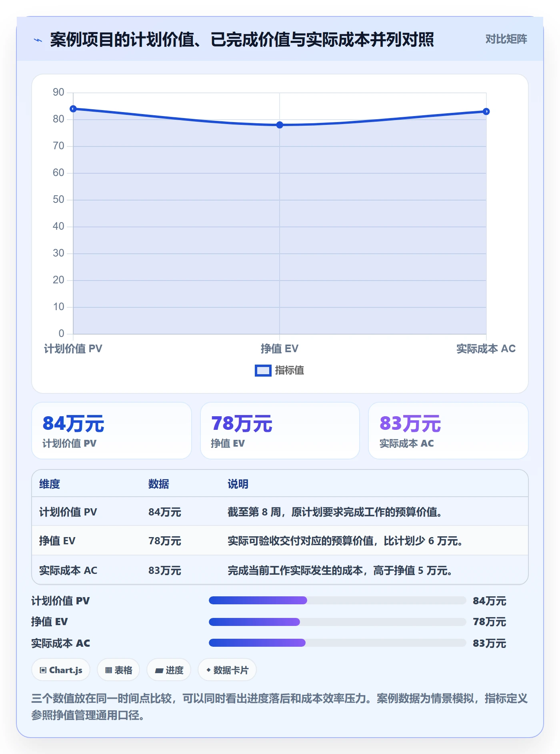Click the 表格 tag chip
Viewport: 560px width, 754px height.
tap(118, 670)
